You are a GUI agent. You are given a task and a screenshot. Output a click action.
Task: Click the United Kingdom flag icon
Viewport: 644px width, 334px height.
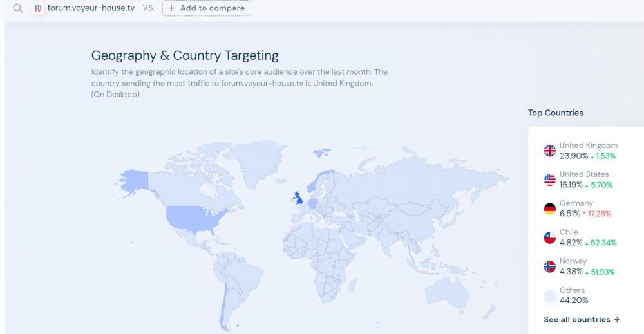[549, 151]
